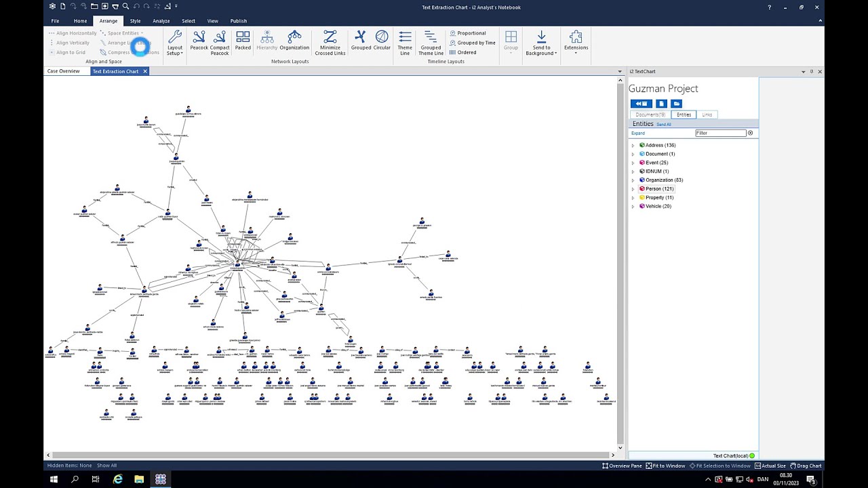Open the Help question mark in title bar

(x=769, y=7)
